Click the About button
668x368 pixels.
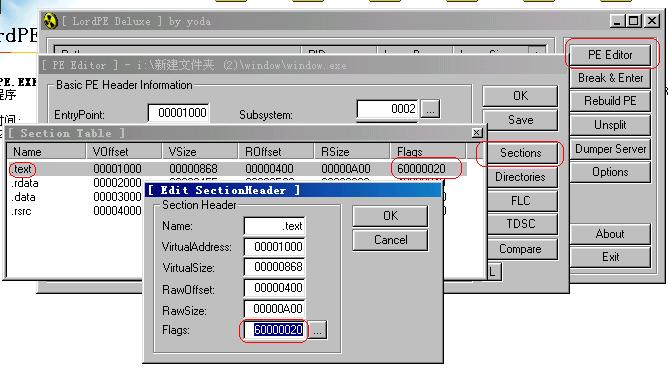click(x=610, y=234)
